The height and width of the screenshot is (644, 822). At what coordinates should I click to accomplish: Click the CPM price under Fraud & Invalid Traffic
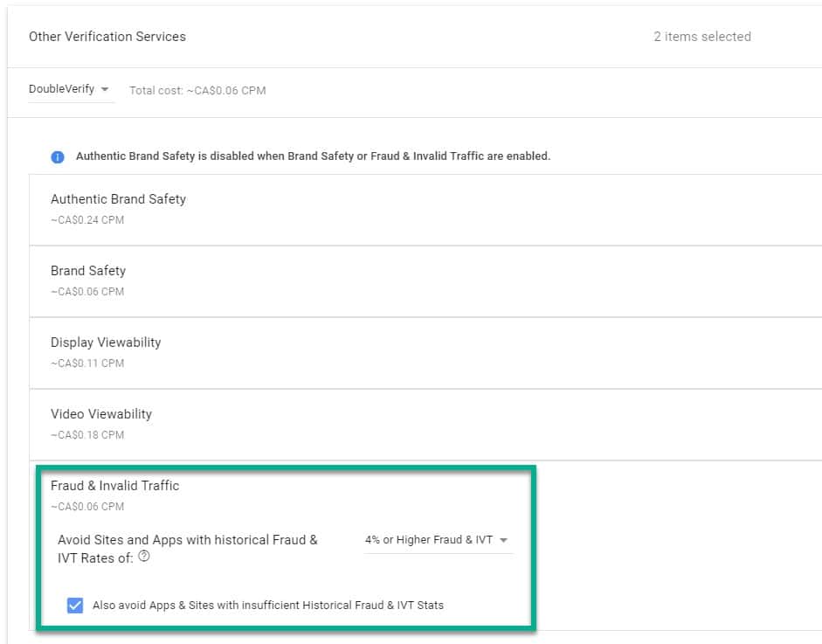[87, 507]
